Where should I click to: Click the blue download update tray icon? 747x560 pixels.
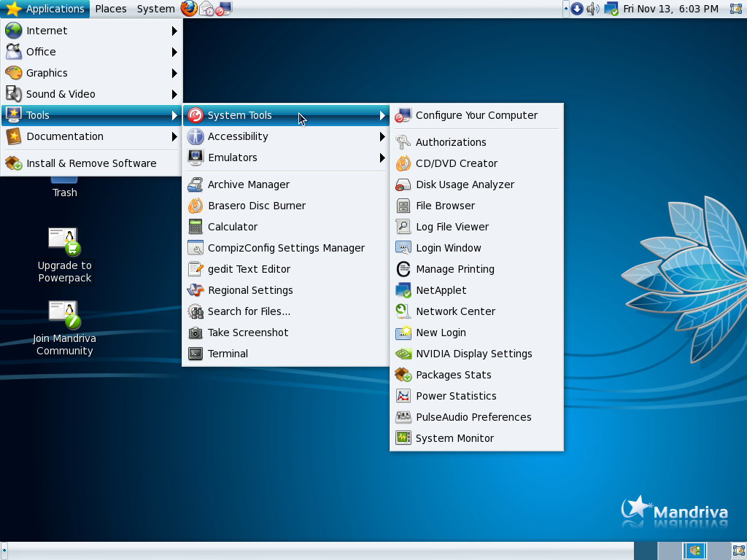pyautogui.click(x=577, y=9)
